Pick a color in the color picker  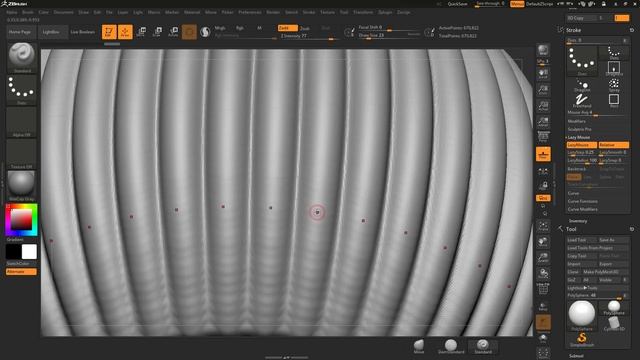point(21,220)
